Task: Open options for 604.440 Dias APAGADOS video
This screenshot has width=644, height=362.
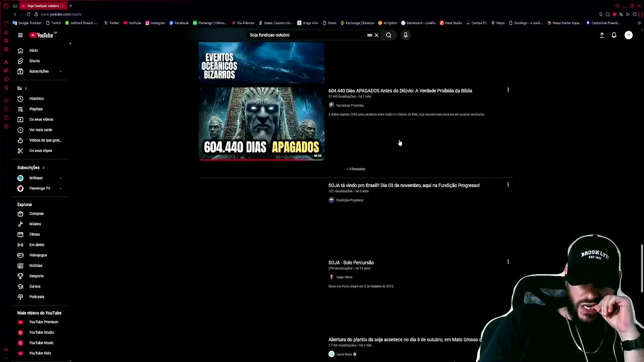Action: coord(508,90)
